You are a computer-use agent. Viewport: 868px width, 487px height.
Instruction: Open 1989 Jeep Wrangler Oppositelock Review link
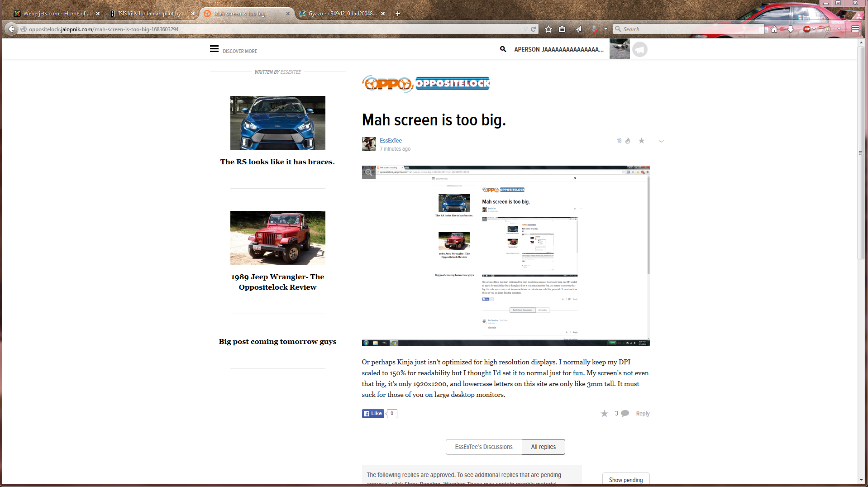tap(277, 282)
